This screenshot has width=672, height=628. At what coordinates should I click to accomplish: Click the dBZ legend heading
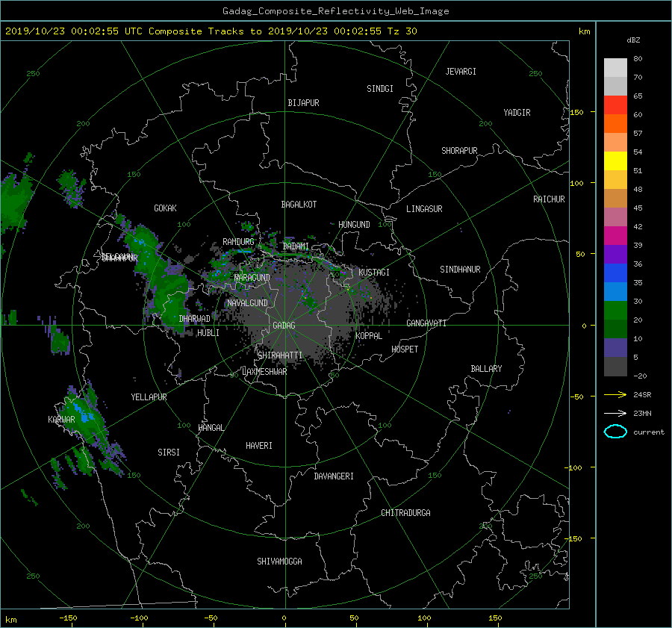(633, 40)
